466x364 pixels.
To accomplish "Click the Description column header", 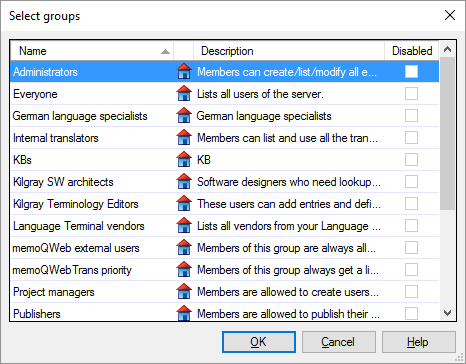I will 289,51.
